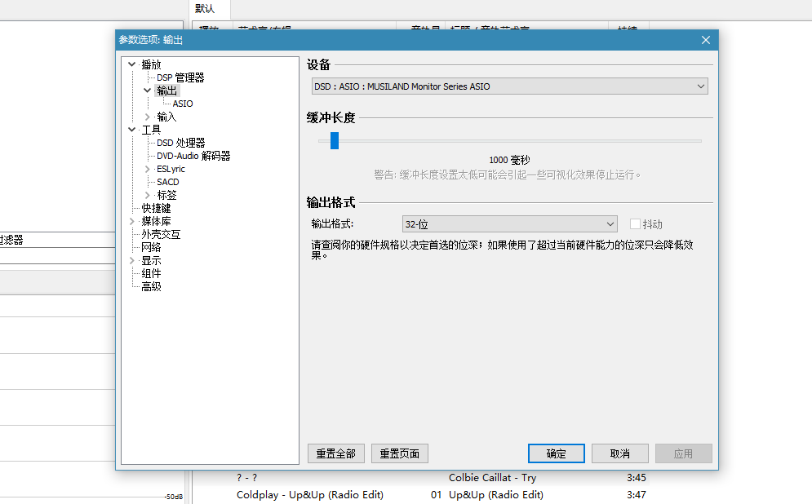
Task: Open the 高级 settings page
Action: point(151,285)
